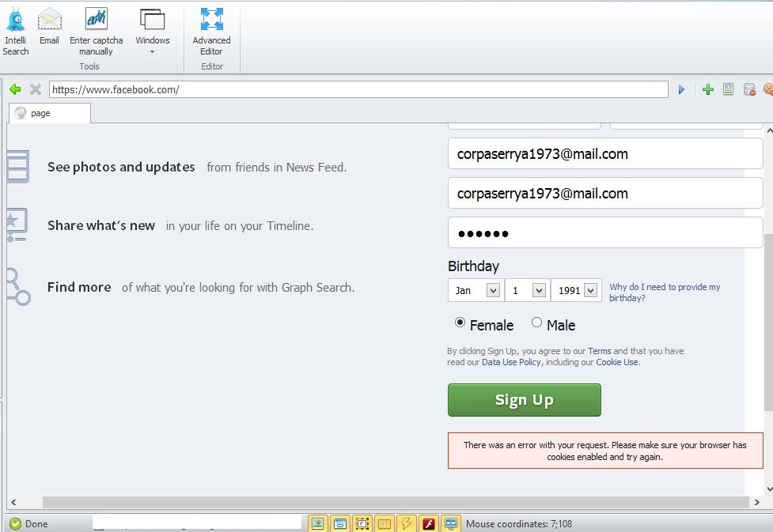Open the Intelli Search tool

pos(15,32)
